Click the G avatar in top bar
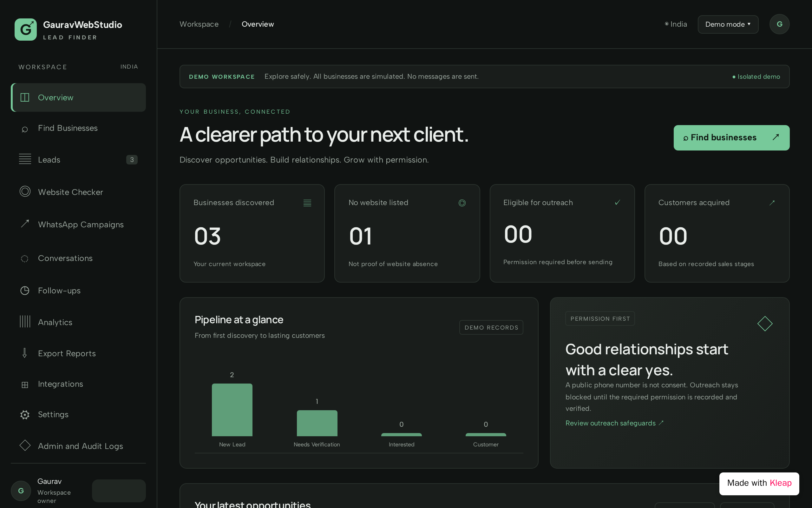Image resolution: width=812 pixels, height=508 pixels. (779, 24)
